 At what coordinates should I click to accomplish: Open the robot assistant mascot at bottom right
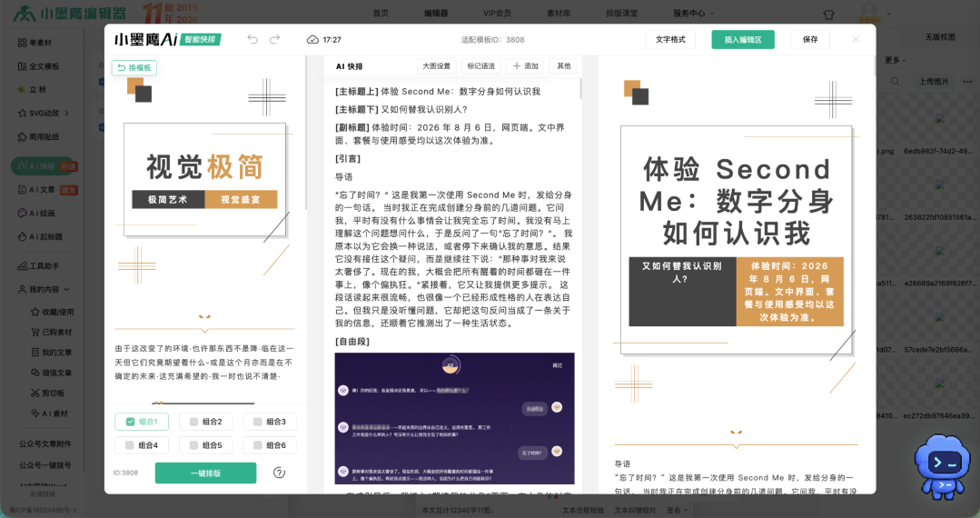tap(943, 465)
